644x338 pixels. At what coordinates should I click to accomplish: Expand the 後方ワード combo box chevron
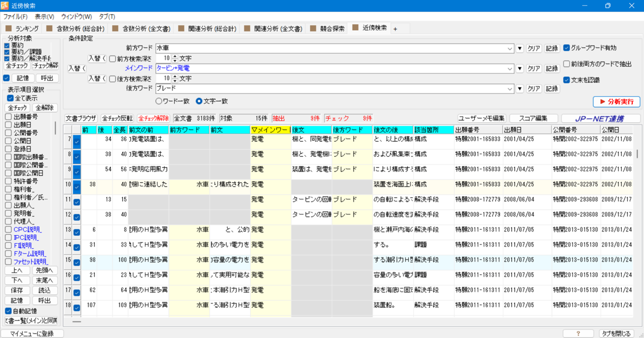pos(510,89)
